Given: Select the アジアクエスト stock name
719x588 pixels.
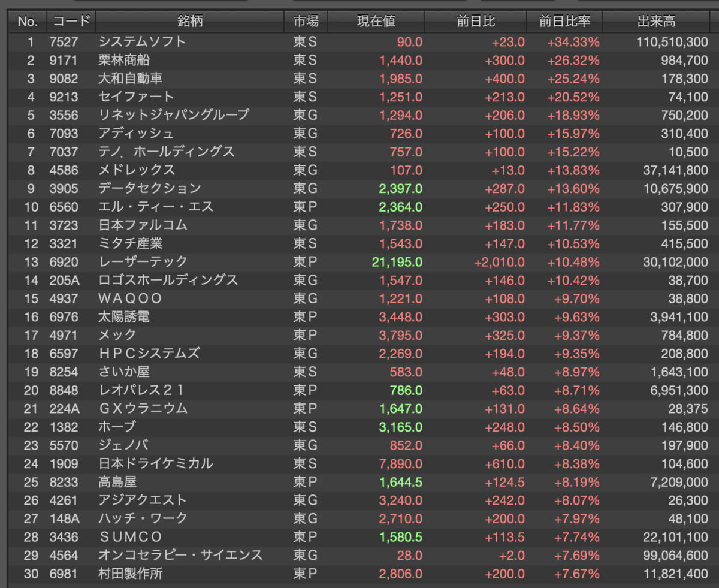Looking at the screenshot, I should [143, 500].
